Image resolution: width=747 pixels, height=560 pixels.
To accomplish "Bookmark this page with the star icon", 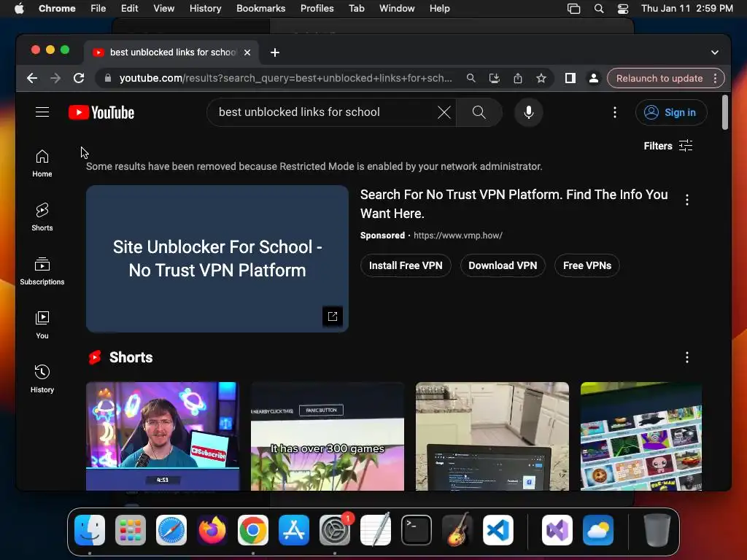I will 541,78.
